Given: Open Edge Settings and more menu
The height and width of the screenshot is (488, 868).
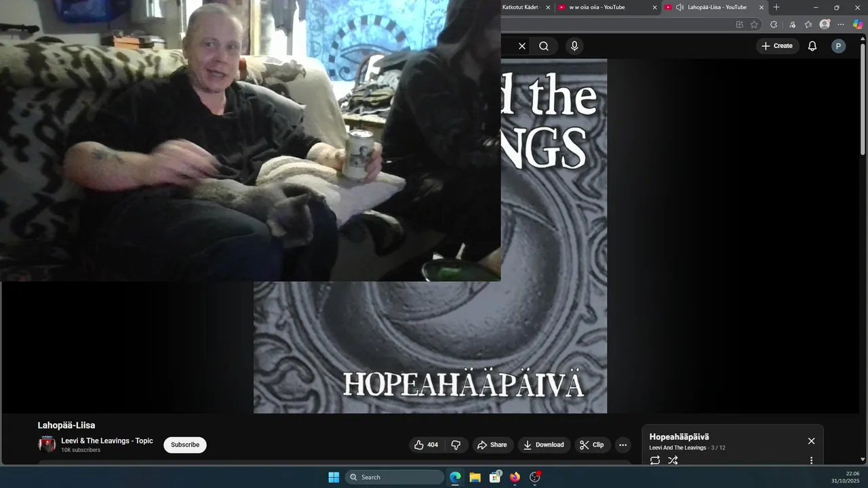Looking at the screenshot, I should click(x=841, y=24).
